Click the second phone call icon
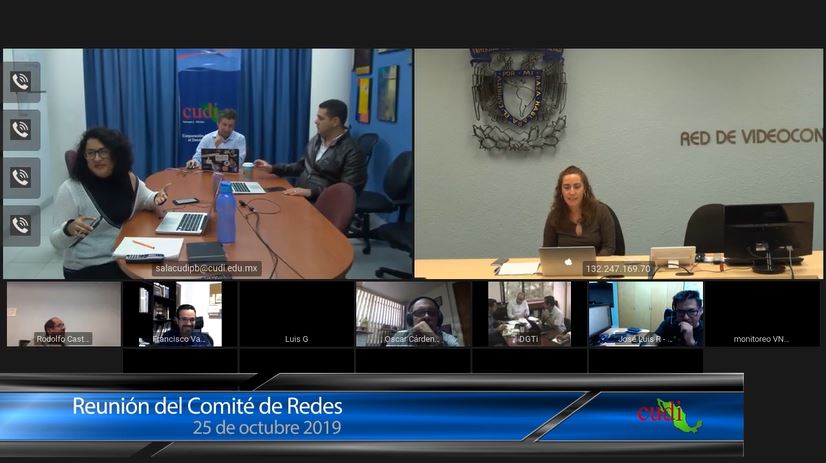Image resolution: width=826 pixels, height=463 pixels. [21, 130]
